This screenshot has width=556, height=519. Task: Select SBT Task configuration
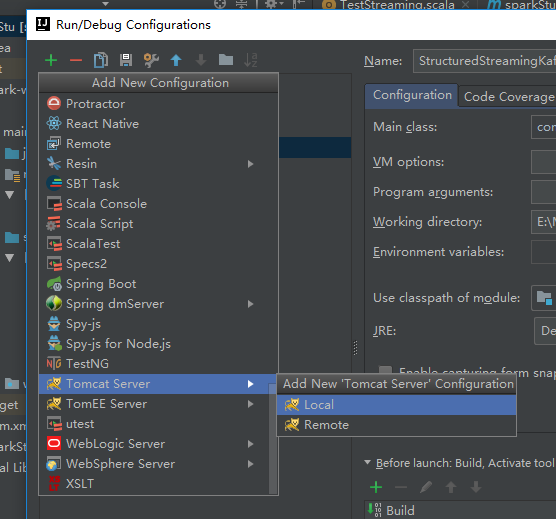(158, 184)
